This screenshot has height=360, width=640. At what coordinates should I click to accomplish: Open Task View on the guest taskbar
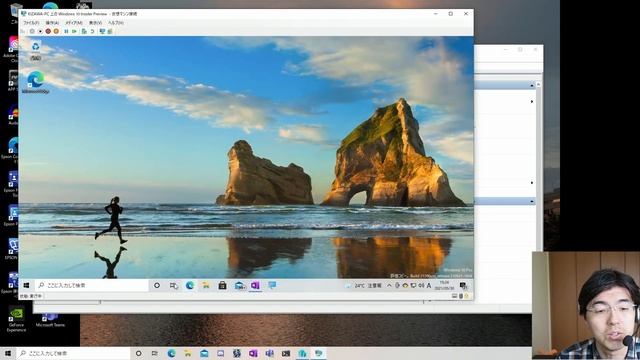[174, 285]
